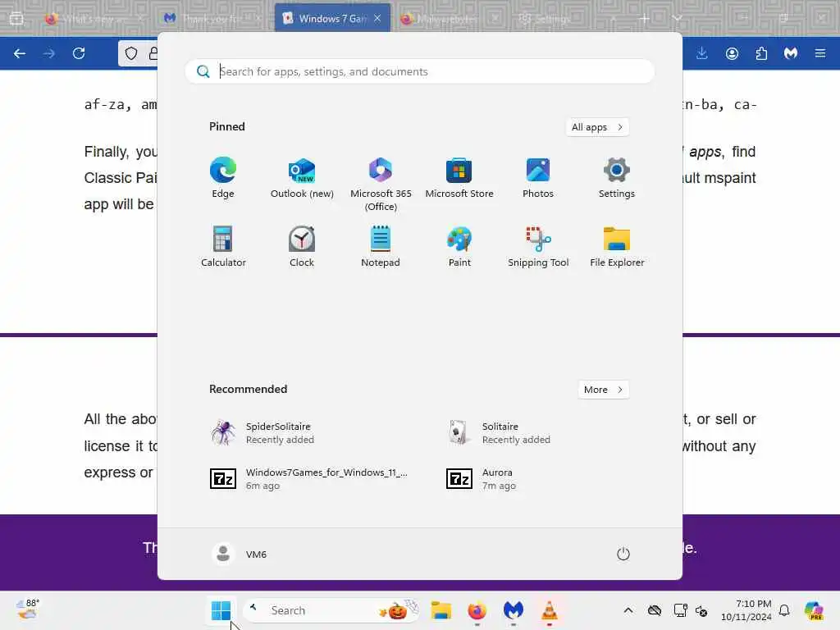This screenshot has height=630, width=840.
Task: Click tracking protection shield icon
Action: pos(131,53)
